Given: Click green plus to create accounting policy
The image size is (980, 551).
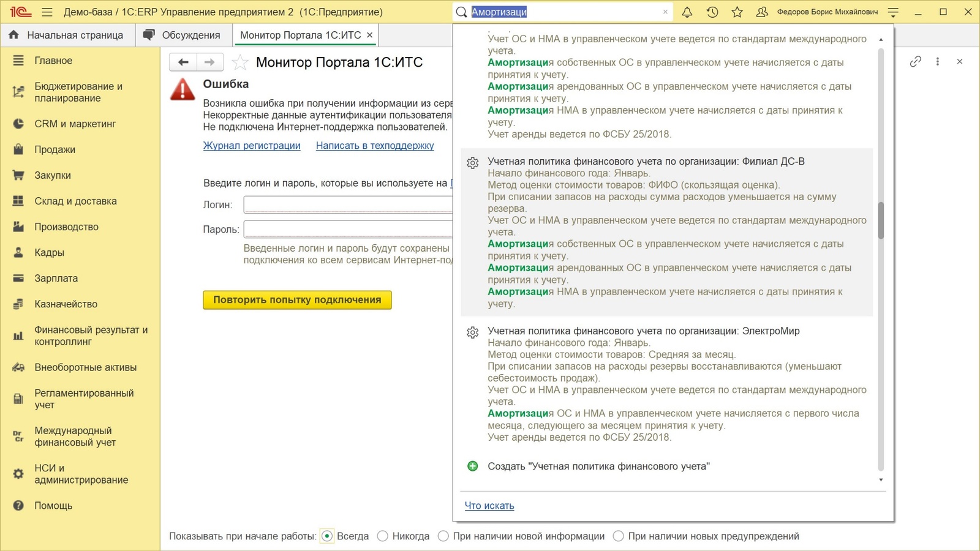Looking at the screenshot, I should point(472,466).
